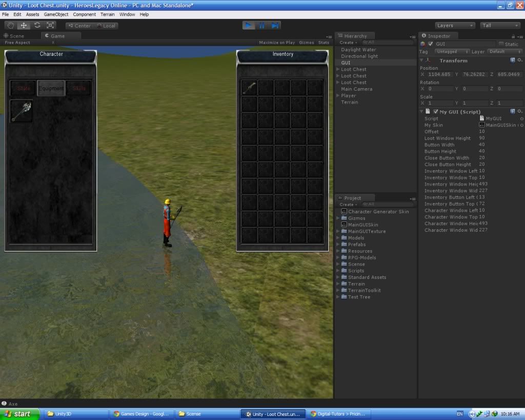Switch to the Scene tab
Image resolution: width=525 pixels, height=420 pixels.
[x=14, y=36]
